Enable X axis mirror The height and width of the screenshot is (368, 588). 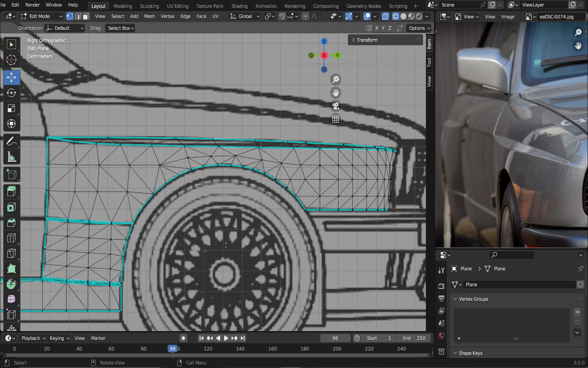[376, 28]
